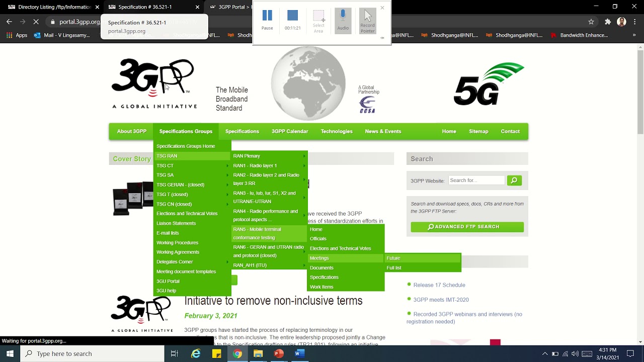Open Chrome extensions puzzle icon
The height and width of the screenshot is (362, 644).
[608, 22]
